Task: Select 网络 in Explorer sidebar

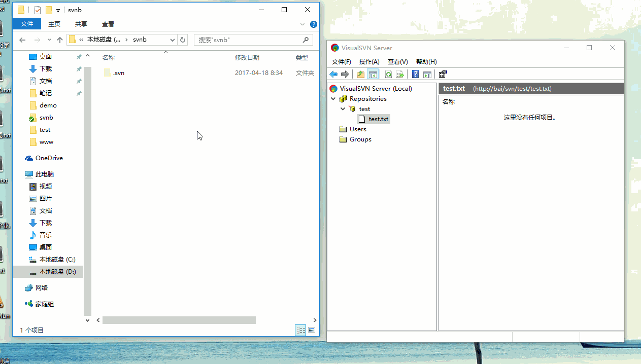Action: pos(42,288)
